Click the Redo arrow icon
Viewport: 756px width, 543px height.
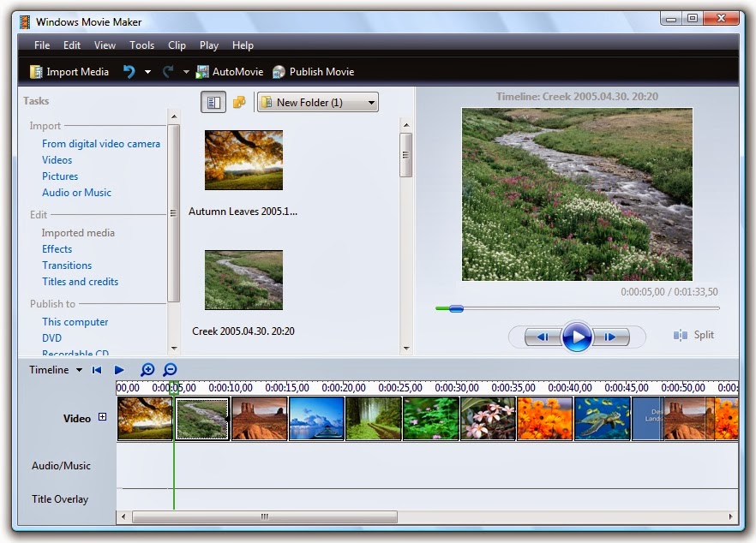[x=168, y=72]
